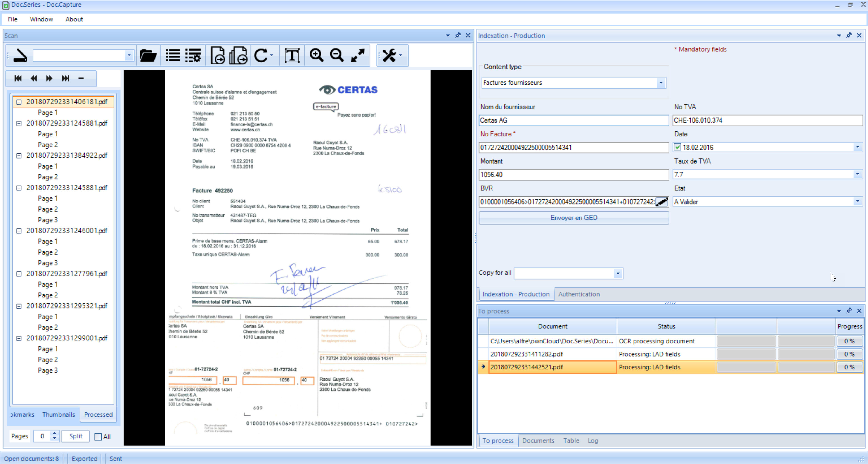
Task: Go to next page icon
Action: (49, 78)
